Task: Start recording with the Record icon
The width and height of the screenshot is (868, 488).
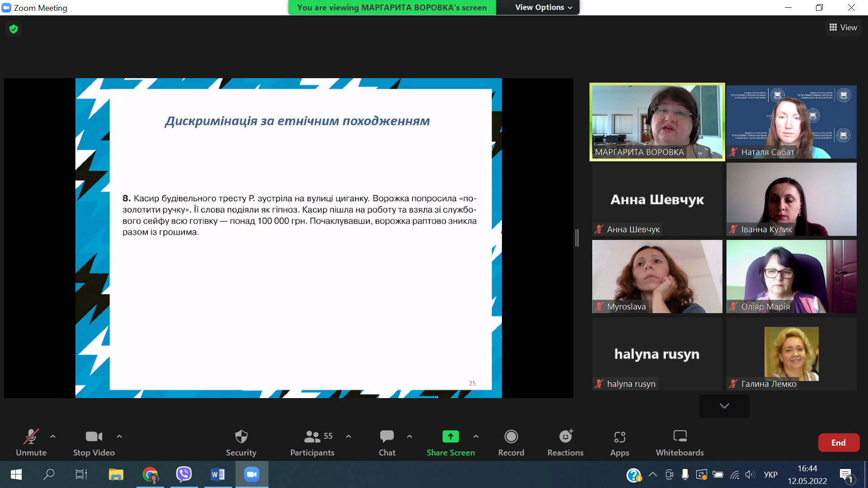Action: coord(511,436)
